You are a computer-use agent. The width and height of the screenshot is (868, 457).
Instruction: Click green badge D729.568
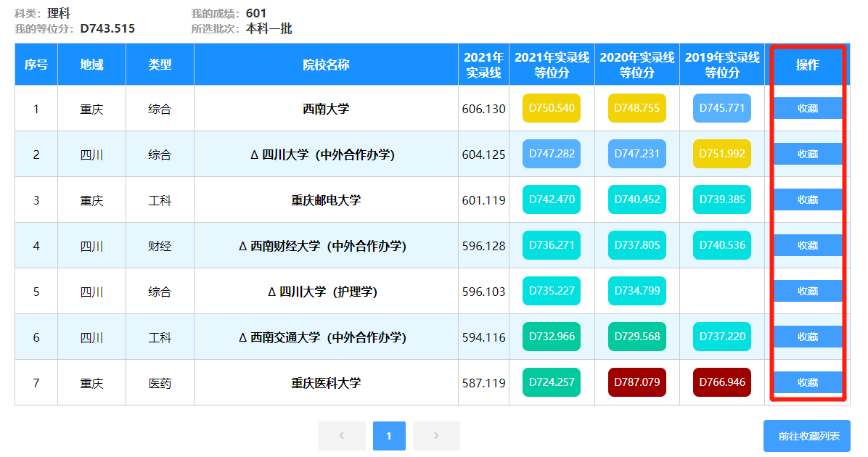pos(636,337)
